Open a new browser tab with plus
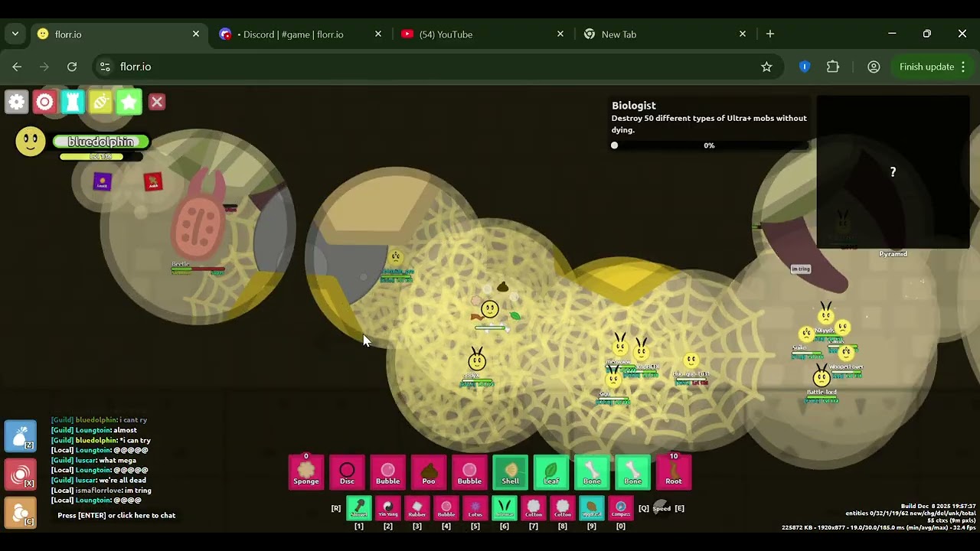This screenshot has height=551, width=980. click(x=770, y=34)
